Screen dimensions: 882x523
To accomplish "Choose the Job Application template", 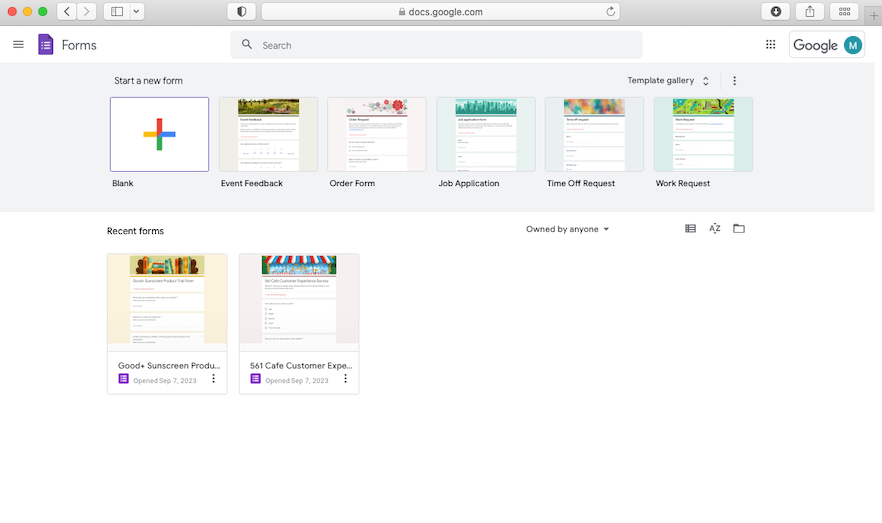I will 486,134.
